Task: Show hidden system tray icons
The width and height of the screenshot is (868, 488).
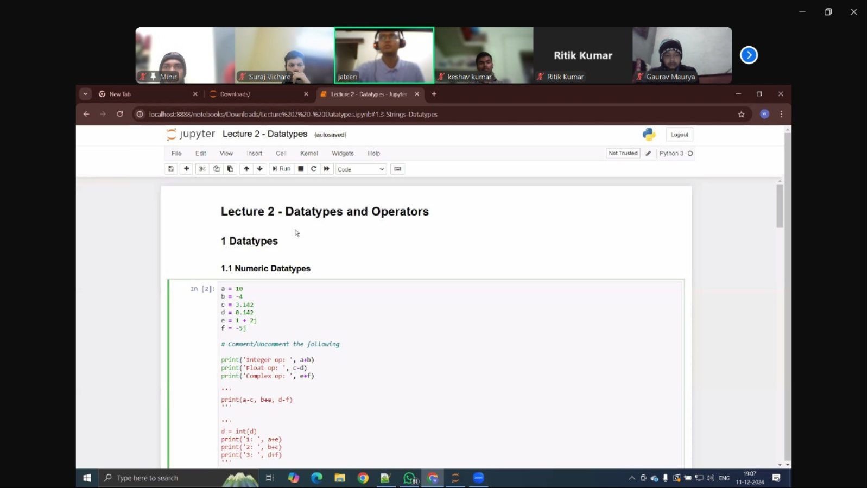Action: coord(632,478)
